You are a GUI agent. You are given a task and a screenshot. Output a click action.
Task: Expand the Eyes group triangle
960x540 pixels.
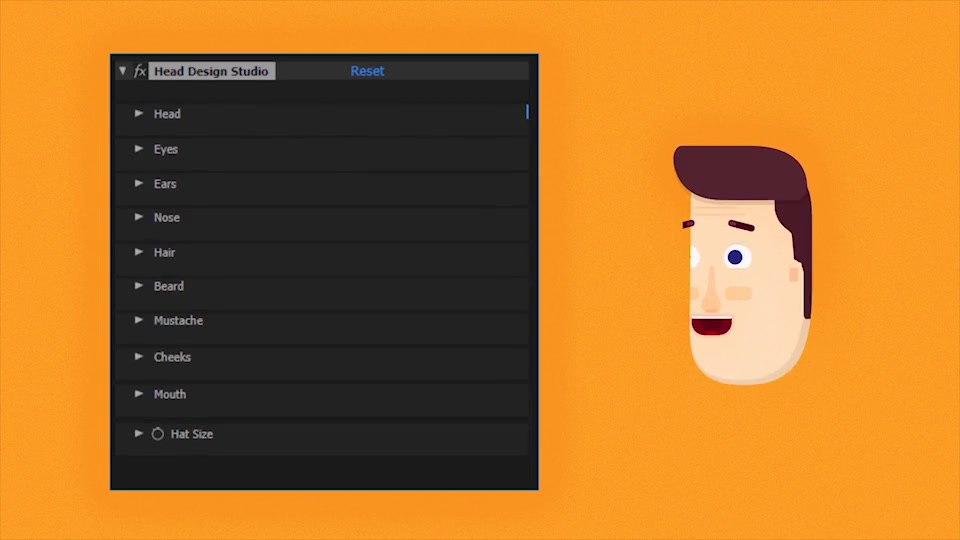tap(139, 149)
